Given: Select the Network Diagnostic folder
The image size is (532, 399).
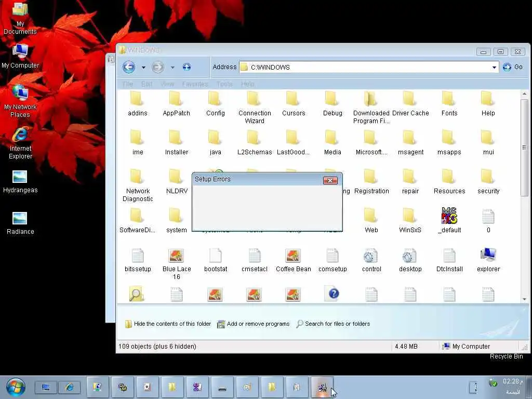Looking at the screenshot, I should point(137,185).
